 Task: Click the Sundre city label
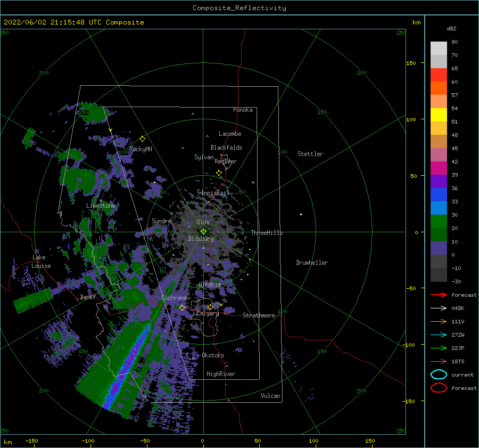[161, 221]
